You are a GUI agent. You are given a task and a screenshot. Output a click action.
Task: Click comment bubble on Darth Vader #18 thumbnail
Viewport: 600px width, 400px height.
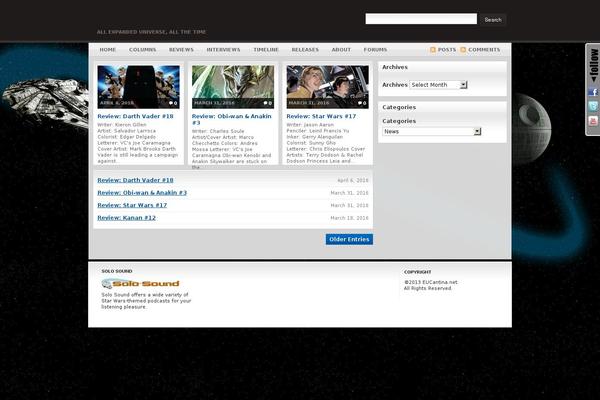(x=173, y=103)
